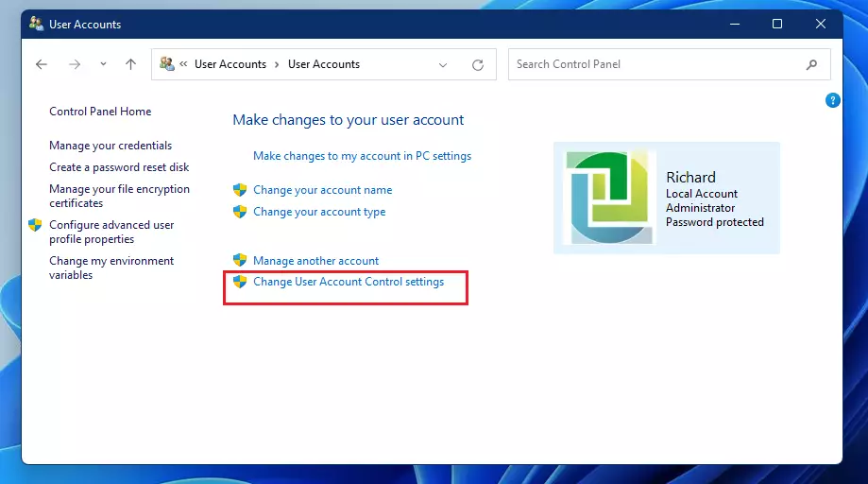The height and width of the screenshot is (484, 868).
Task: Click the address bar user accounts icon
Action: pyautogui.click(x=166, y=63)
